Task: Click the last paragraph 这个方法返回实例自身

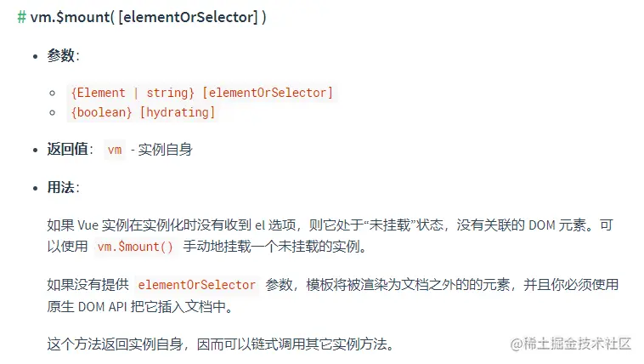Action: (220, 344)
